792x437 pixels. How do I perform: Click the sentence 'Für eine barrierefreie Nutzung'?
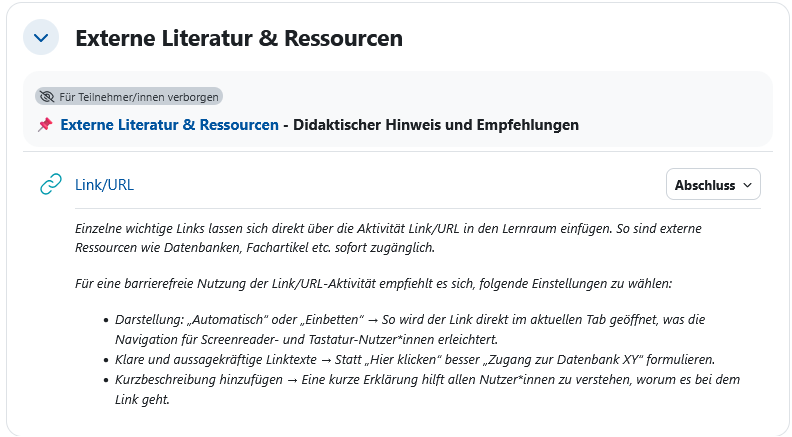pos(374,283)
